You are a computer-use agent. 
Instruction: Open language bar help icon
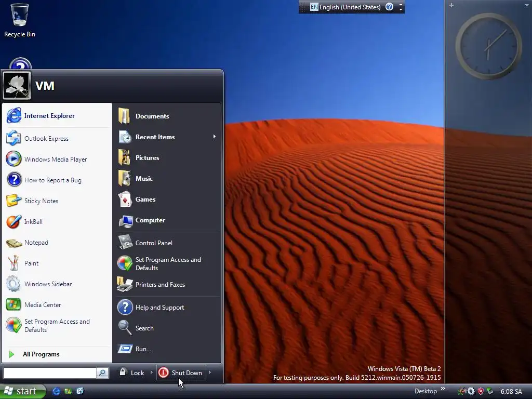tap(389, 7)
